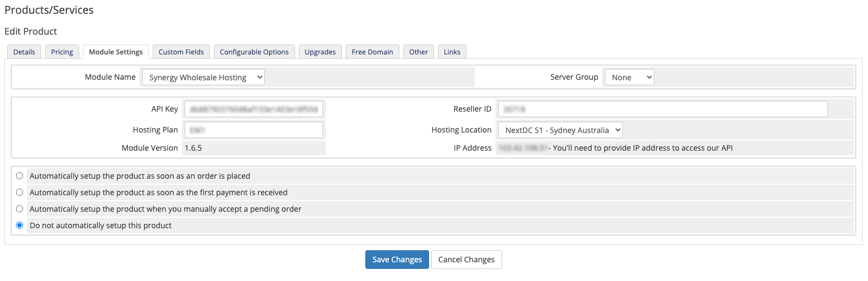Open the Custom Fields tab
868x281 pixels.
click(x=181, y=52)
